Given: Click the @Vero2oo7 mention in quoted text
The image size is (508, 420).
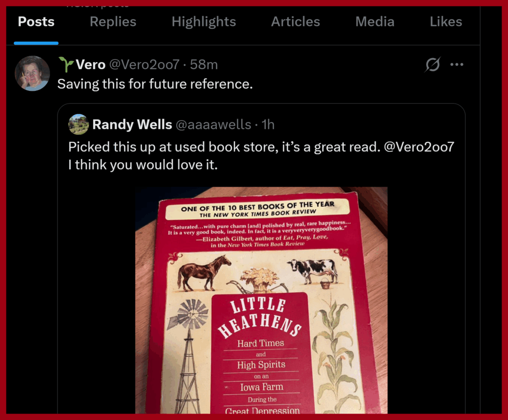Looking at the screenshot, I should (419, 147).
